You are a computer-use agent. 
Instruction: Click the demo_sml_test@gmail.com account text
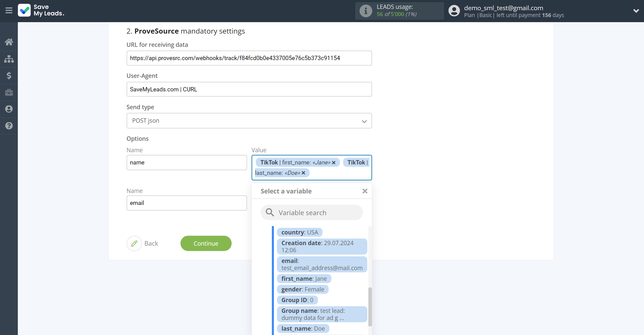[x=503, y=8]
